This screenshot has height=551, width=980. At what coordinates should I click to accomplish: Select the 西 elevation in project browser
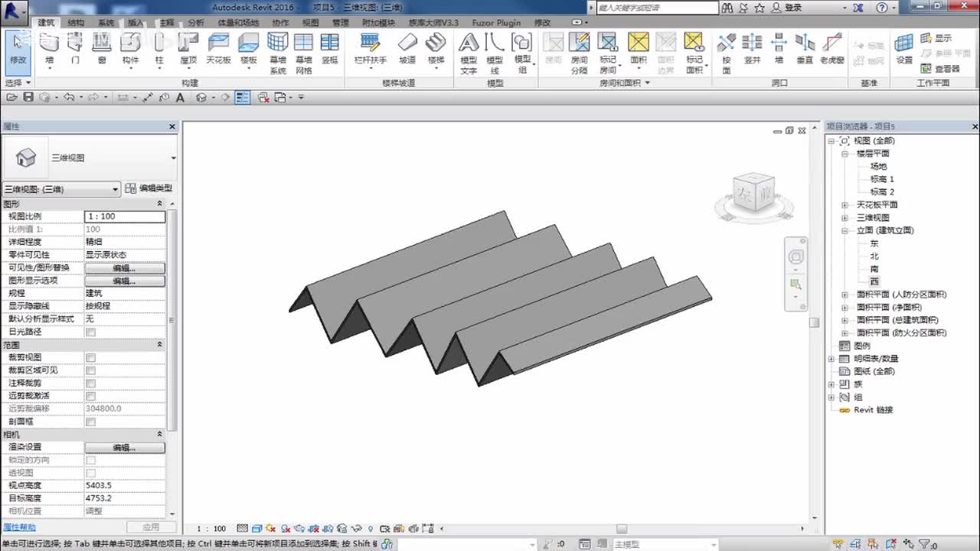(874, 282)
